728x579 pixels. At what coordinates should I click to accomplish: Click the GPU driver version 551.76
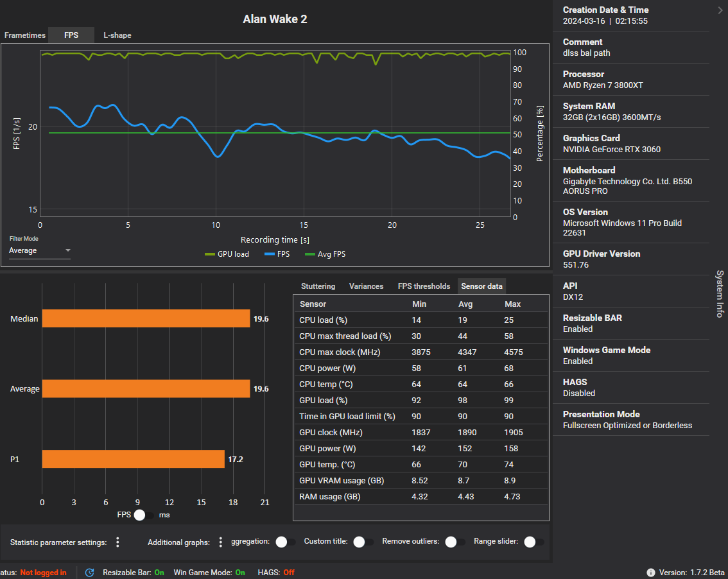click(576, 264)
